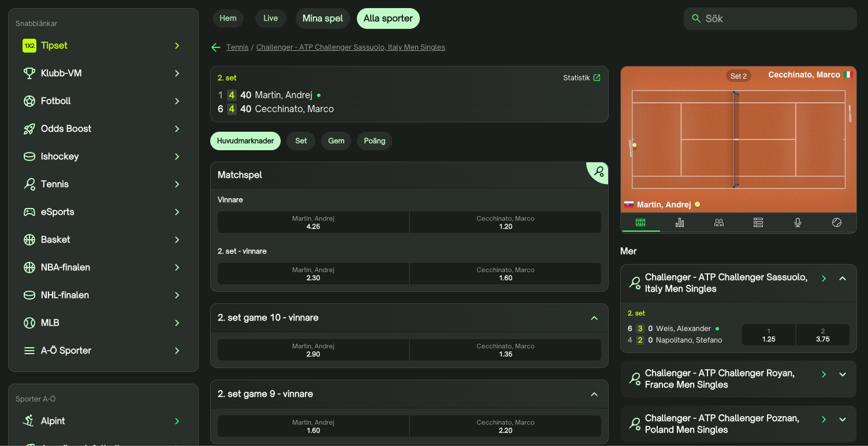Viewport: 868px width, 446px height.
Task: Expand the ATP Challenger Poznan list
Action: 843,419
